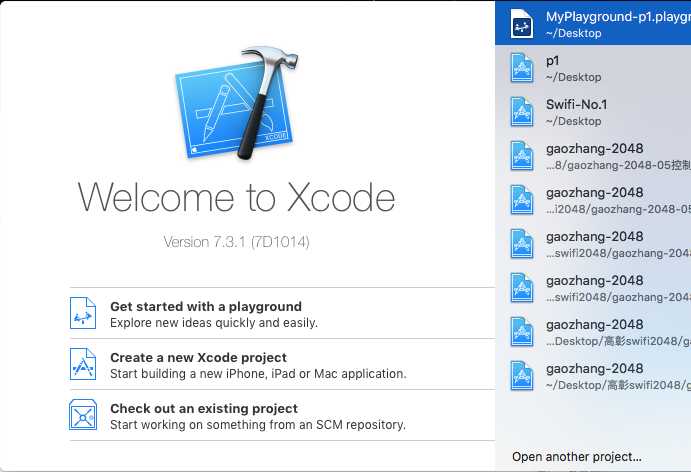Click path text …Desktop/高影swifi2048
691x472 pixels.
click(x=618, y=342)
